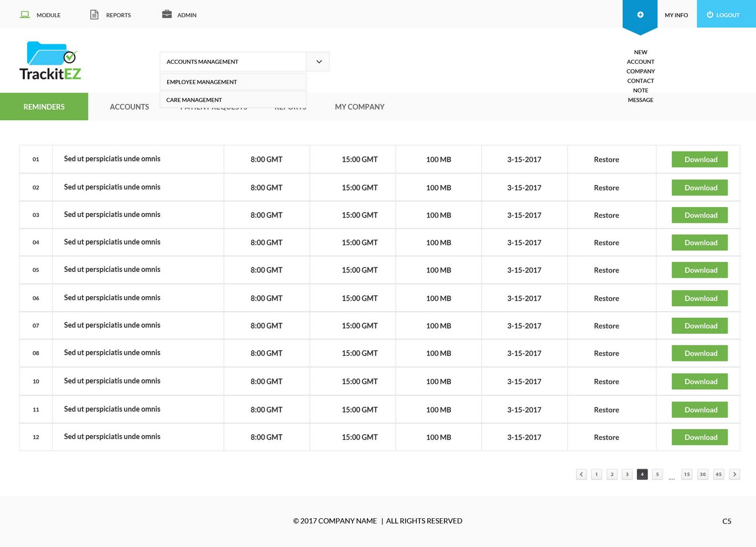Open MY INFO in the header

click(676, 15)
